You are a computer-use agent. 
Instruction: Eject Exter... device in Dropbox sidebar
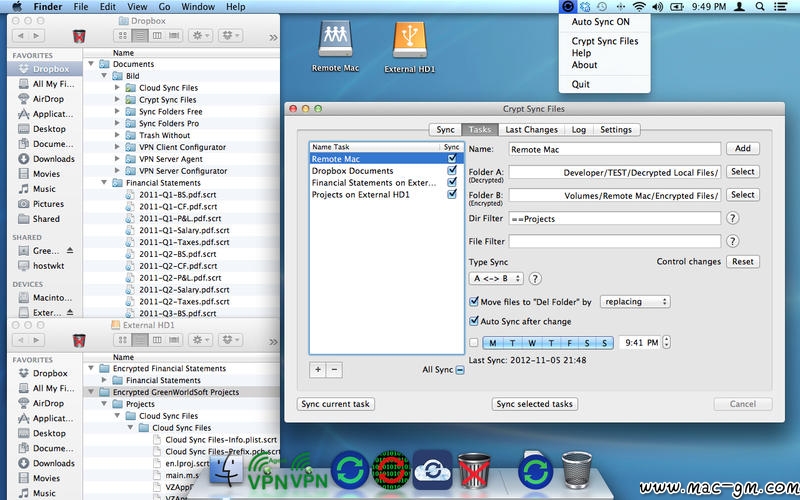[70, 312]
